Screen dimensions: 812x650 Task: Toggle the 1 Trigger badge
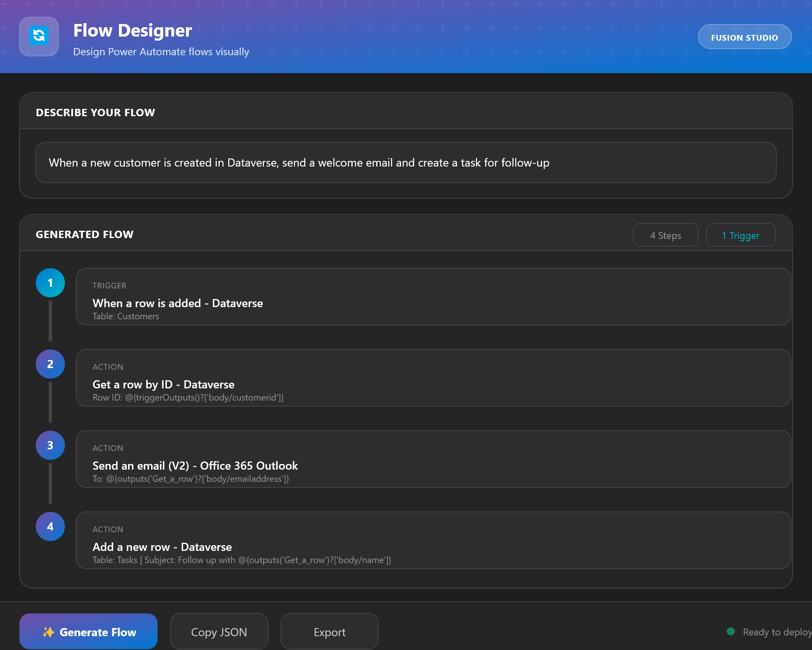[x=740, y=235]
